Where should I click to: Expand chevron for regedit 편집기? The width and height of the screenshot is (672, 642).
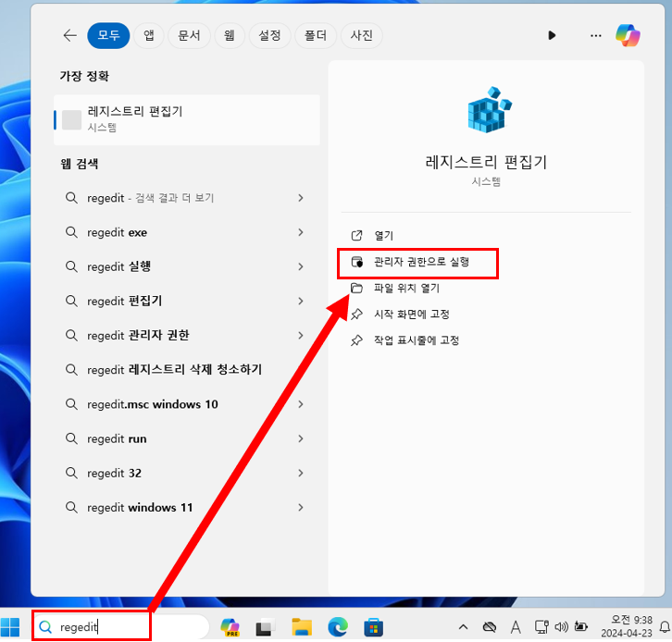tap(301, 301)
